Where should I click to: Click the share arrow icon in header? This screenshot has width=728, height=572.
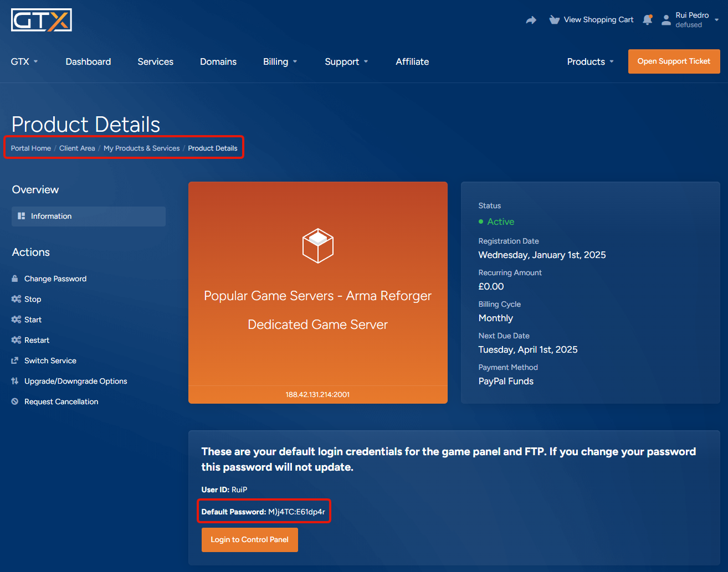coord(531,20)
